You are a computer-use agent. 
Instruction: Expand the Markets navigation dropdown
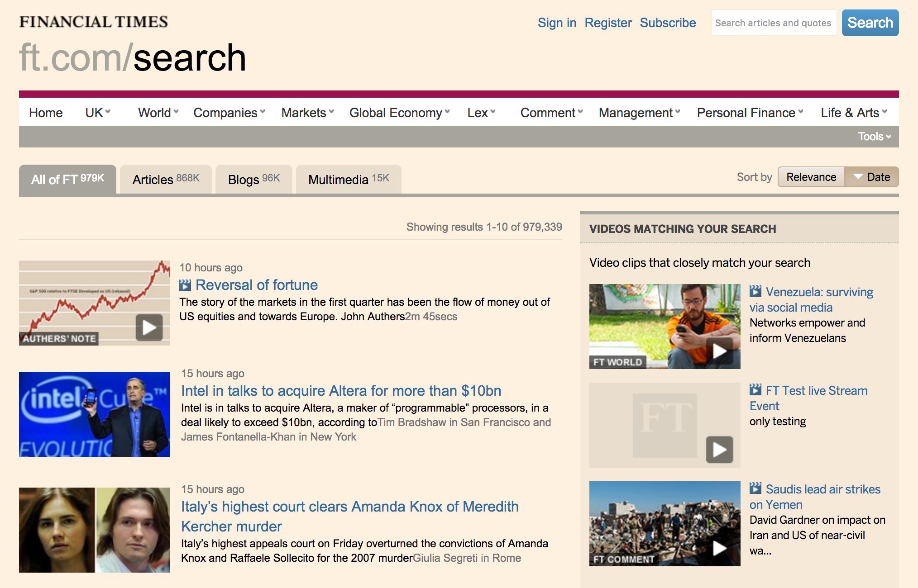coord(306,113)
